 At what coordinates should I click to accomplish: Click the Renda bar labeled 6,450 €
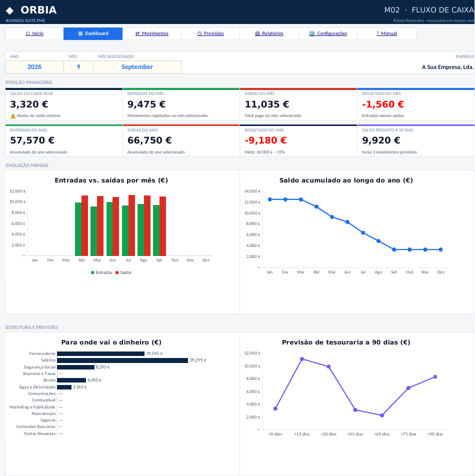[71, 380]
